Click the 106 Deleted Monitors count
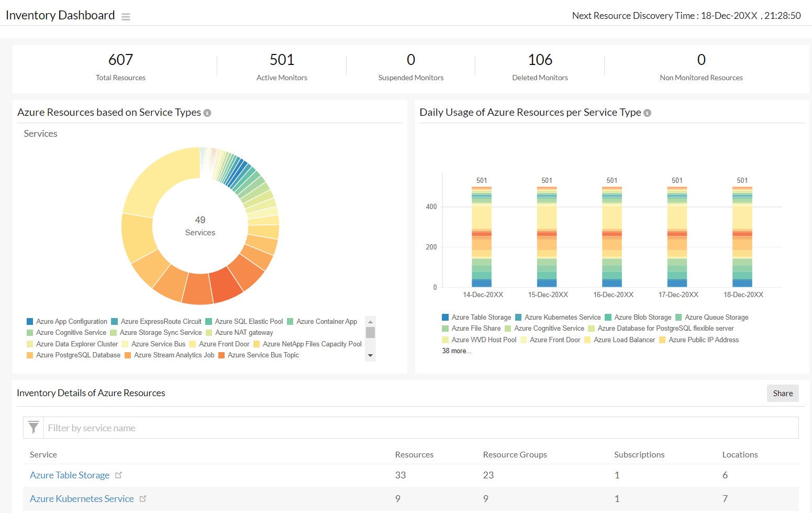Viewport: 812px width, 513px height. [540, 60]
